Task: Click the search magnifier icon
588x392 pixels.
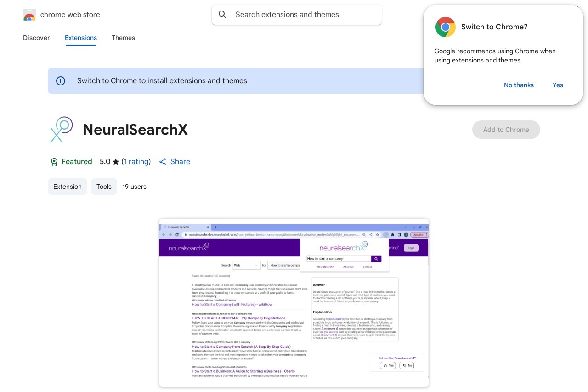Action: 223,15
